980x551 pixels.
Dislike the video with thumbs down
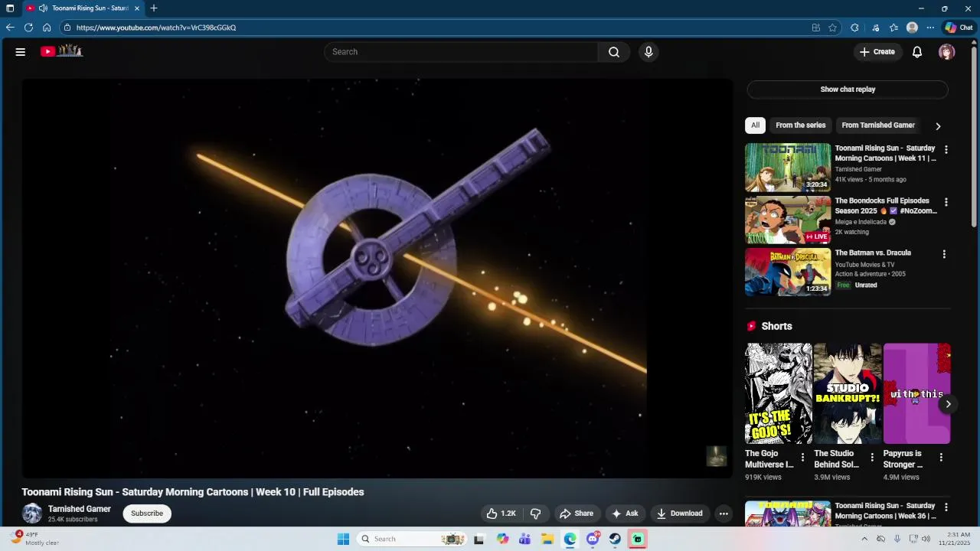tap(536, 514)
